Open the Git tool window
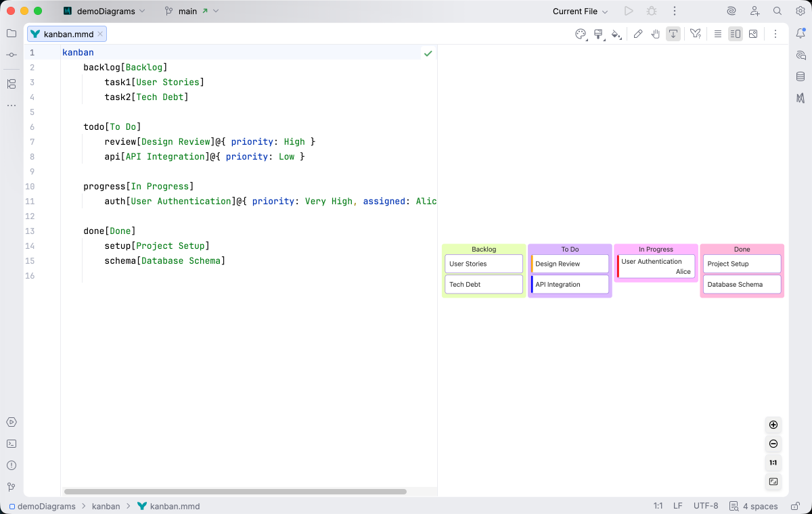Image resolution: width=812 pixels, height=514 pixels. click(x=12, y=487)
